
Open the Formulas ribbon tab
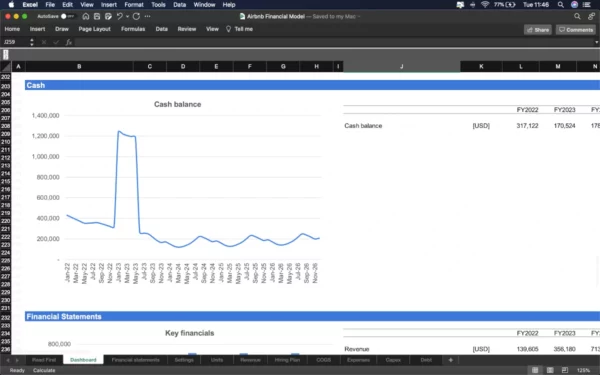tap(133, 29)
